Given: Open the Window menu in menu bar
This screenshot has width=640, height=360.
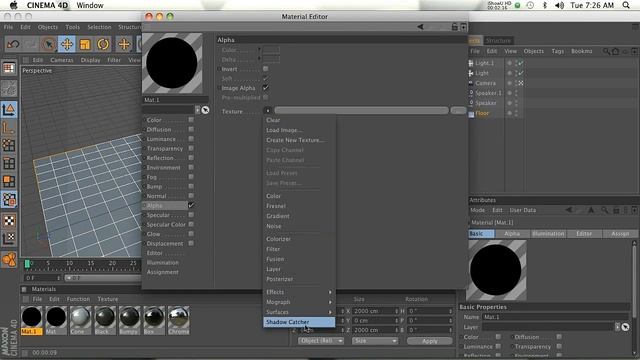Looking at the screenshot, I should pos(90,5).
